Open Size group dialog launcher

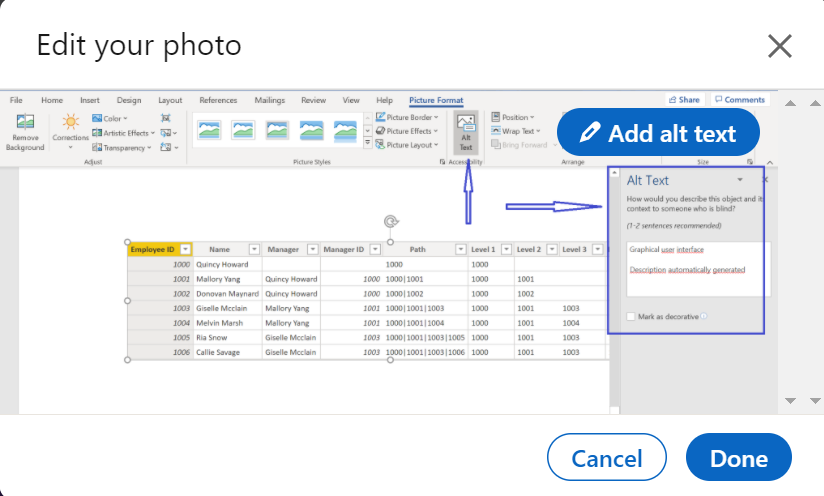click(x=750, y=162)
